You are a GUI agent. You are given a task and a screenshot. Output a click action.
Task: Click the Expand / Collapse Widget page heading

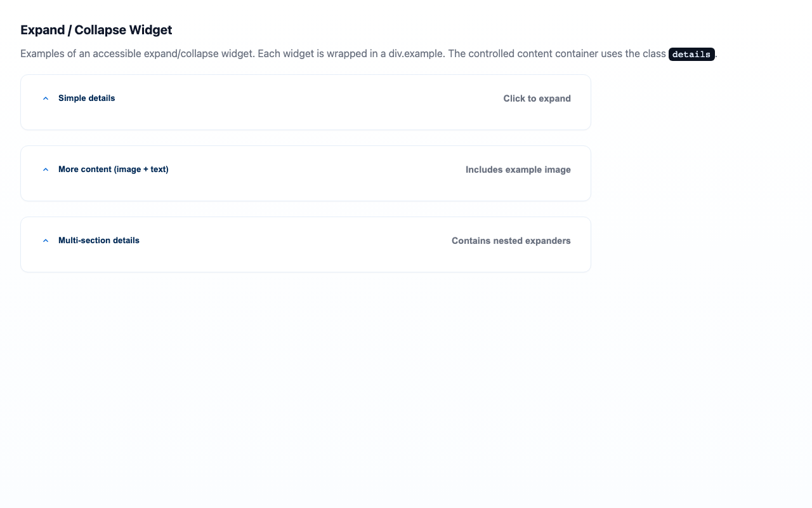(x=96, y=29)
